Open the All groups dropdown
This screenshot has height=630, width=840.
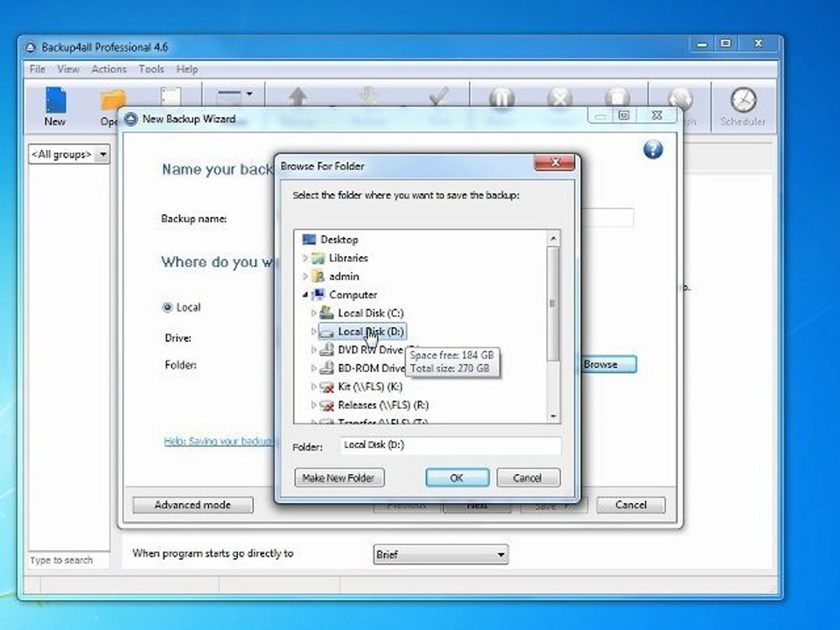(x=102, y=155)
